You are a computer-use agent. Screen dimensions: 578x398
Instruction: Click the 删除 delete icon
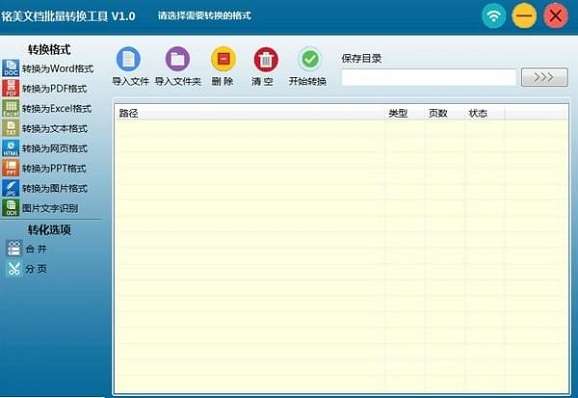pyautogui.click(x=223, y=59)
